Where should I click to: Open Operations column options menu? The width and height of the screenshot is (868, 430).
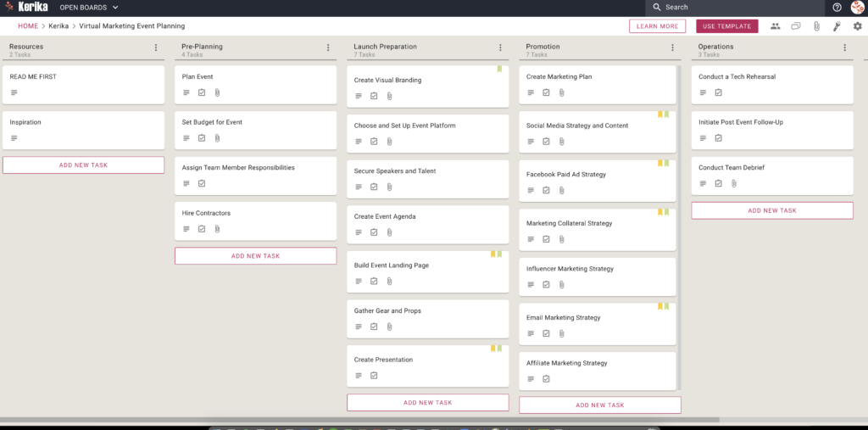click(x=845, y=47)
